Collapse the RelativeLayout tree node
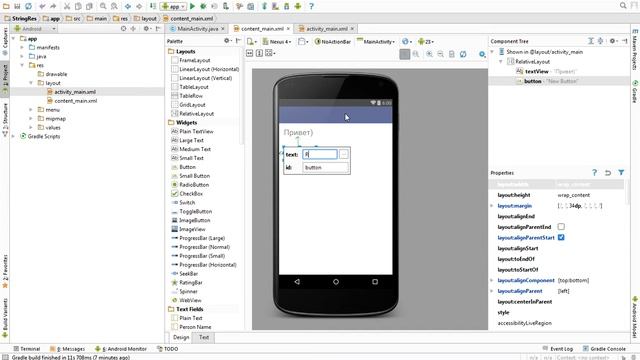This screenshot has width=640, height=360. point(501,62)
